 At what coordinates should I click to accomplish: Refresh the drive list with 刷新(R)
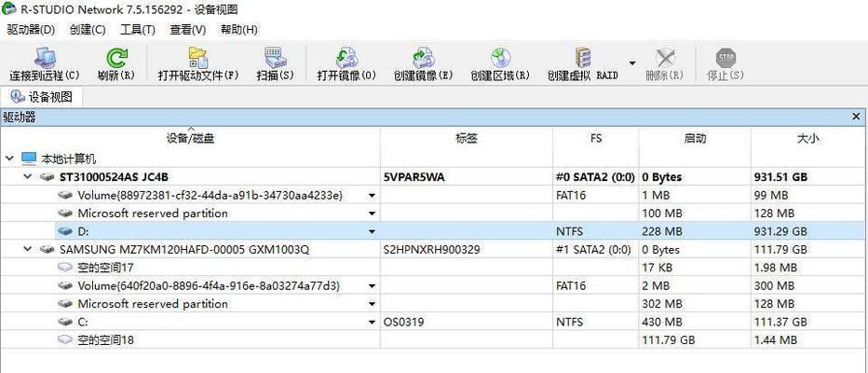pyautogui.click(x=116, y=58)
